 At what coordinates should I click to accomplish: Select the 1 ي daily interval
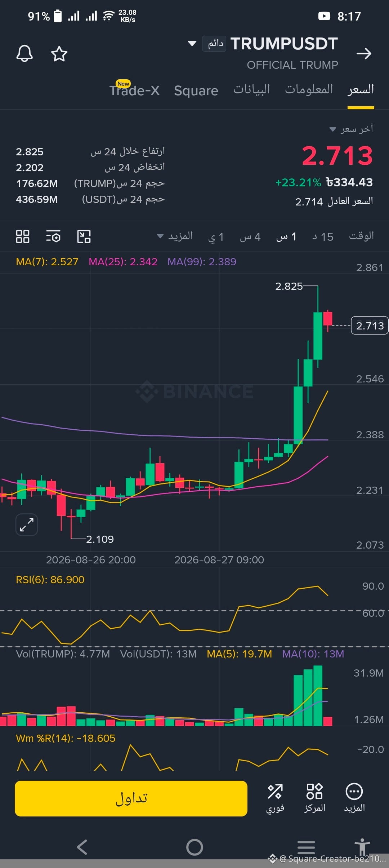216,237
